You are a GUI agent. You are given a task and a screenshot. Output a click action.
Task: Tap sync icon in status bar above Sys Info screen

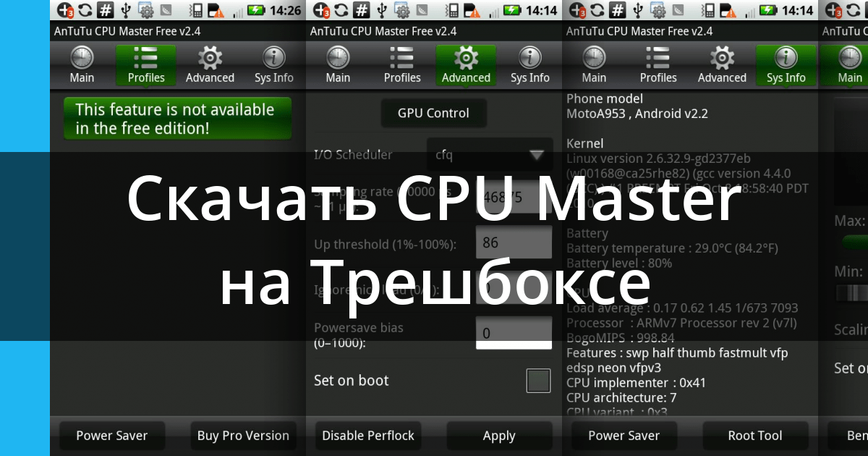coord(597,11)
